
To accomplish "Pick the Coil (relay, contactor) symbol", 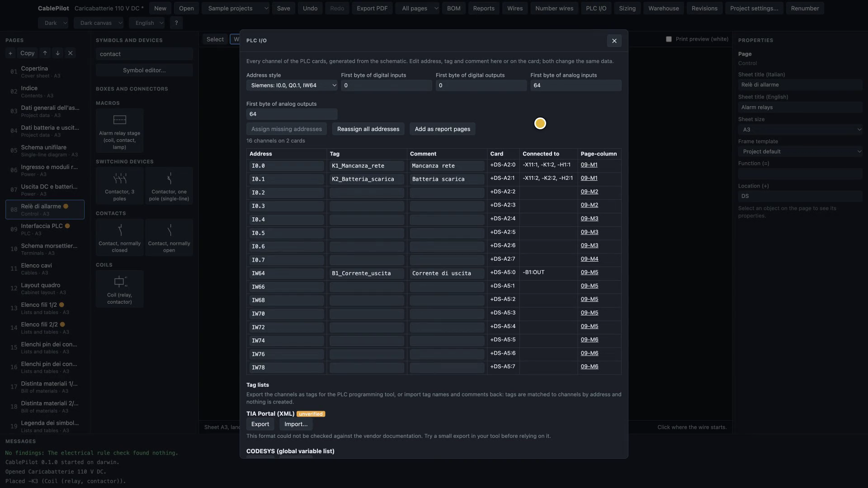I will tap(120, 289).
